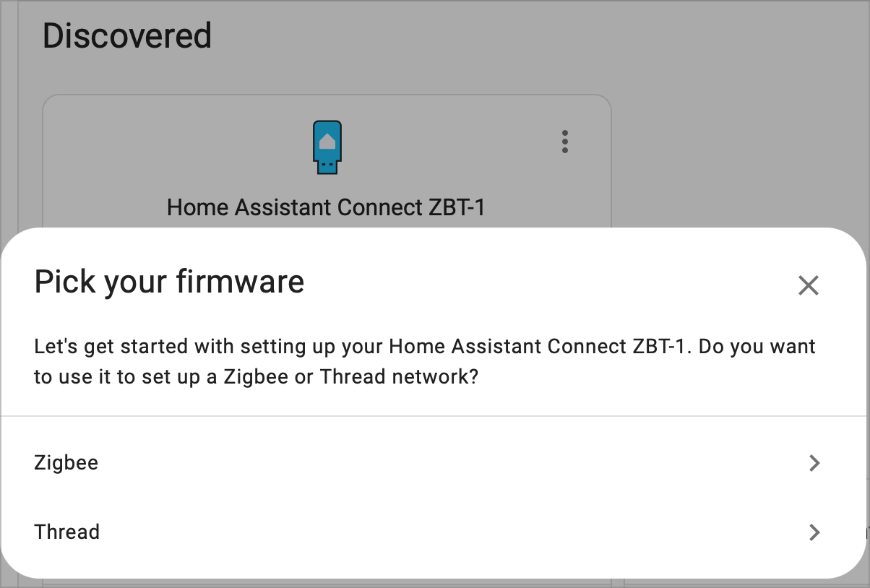Click the X to close the firmware dialog
Viewport: 870px width, 588px height.
tap(808, 285)
